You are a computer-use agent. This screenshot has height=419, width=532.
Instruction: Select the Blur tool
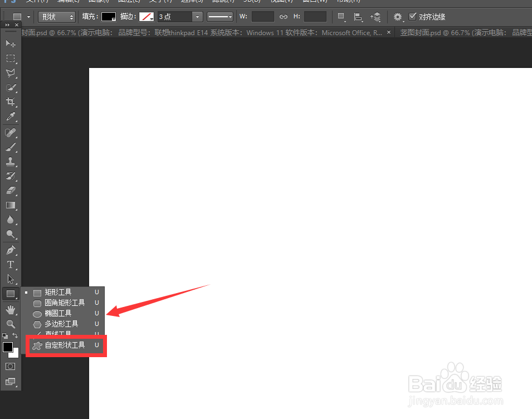tap(11, 220)
